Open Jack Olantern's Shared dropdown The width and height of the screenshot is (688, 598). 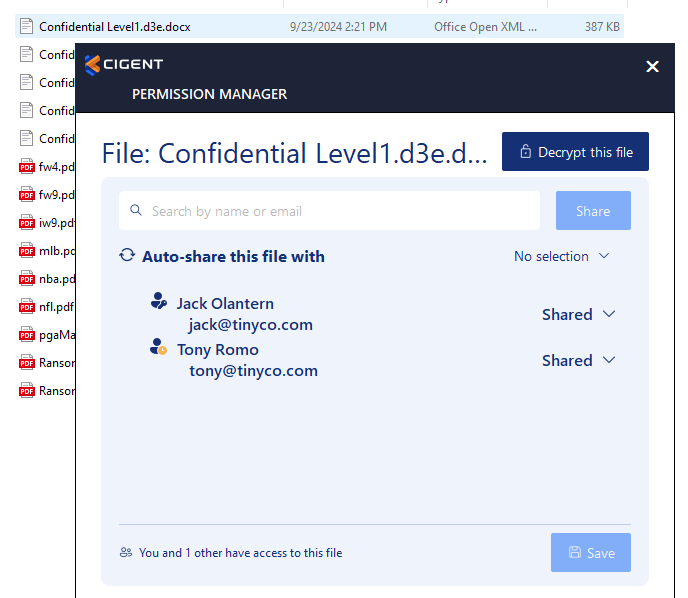578,315
